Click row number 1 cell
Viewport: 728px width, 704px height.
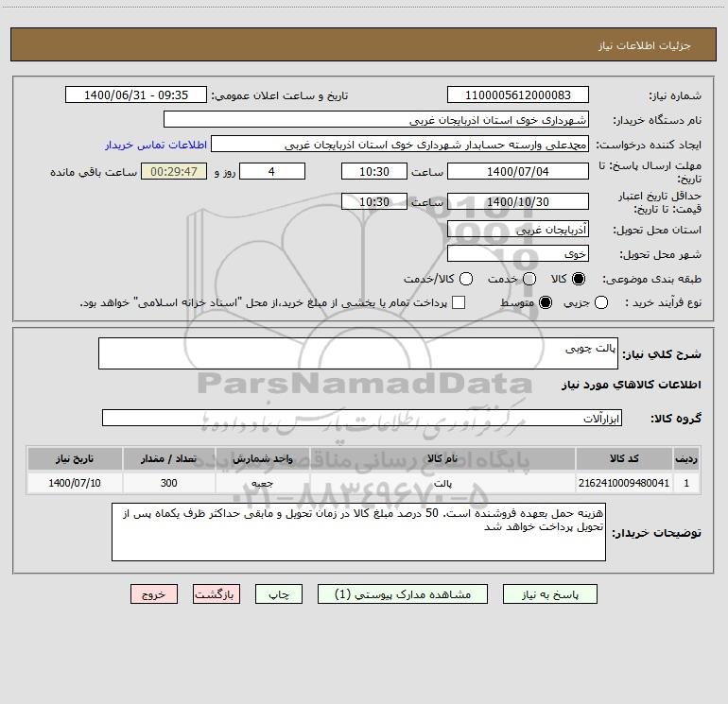686,483
